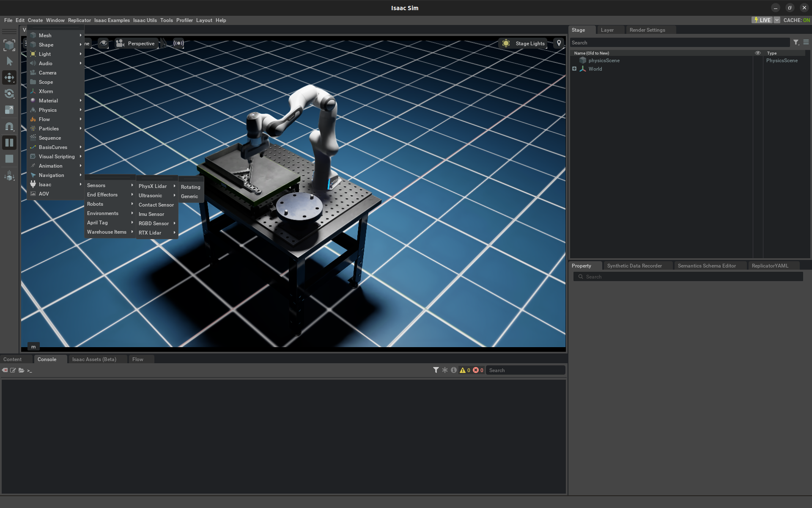The image size is (812, 508).
Task: Open the viewport eye visibility menu
Action: point(103,43)
